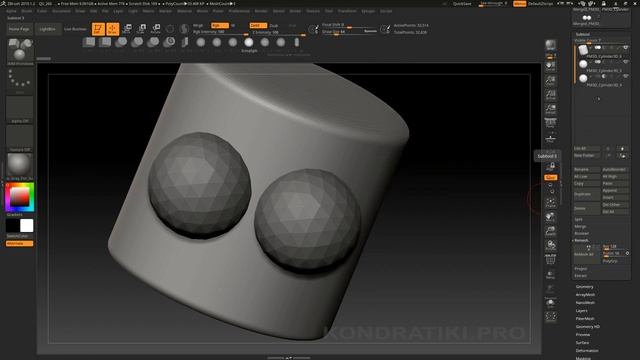Toggle the Zsub mode button
Screen dimensions: 640x360
pyautogui.click(x=273, y=25)
